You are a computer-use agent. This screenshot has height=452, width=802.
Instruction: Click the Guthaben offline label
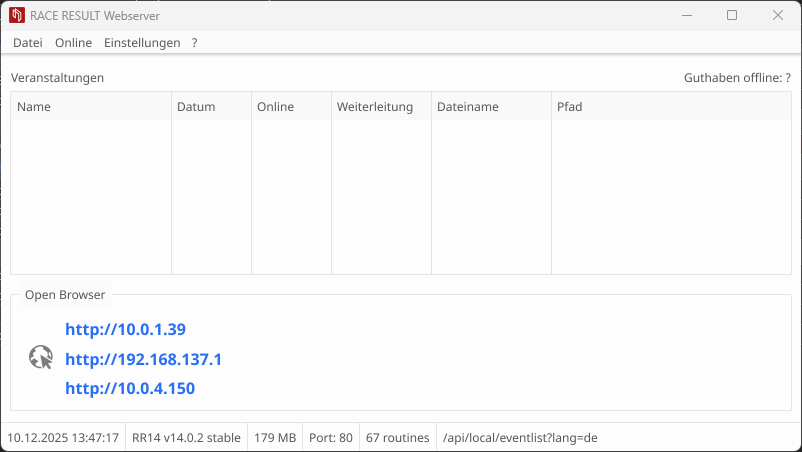coord(737,78)
